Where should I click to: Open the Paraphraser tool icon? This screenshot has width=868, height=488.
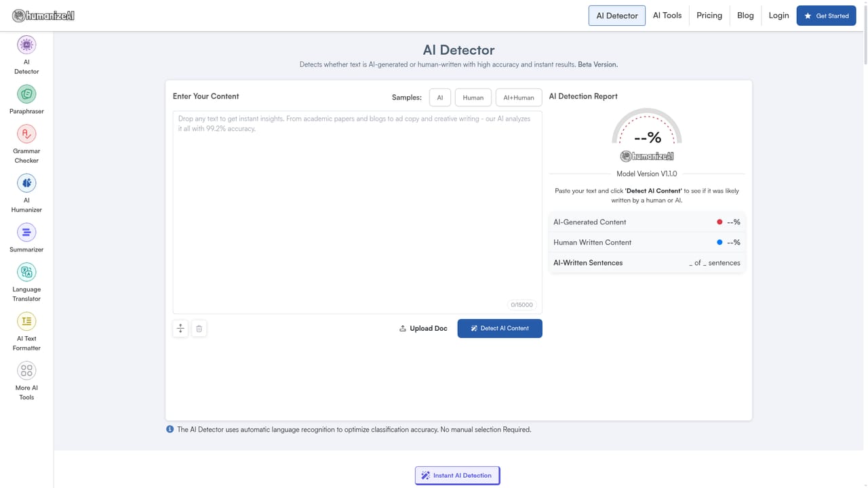pos(26,94)
